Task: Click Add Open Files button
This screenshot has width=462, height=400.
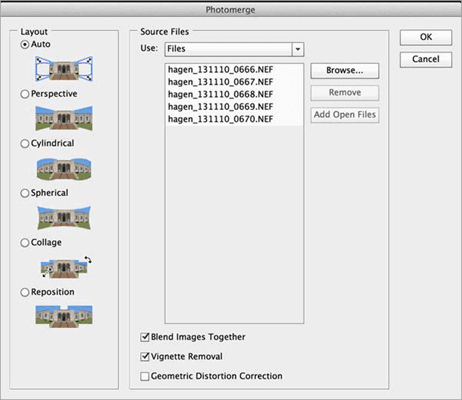Action: point(345,115)
